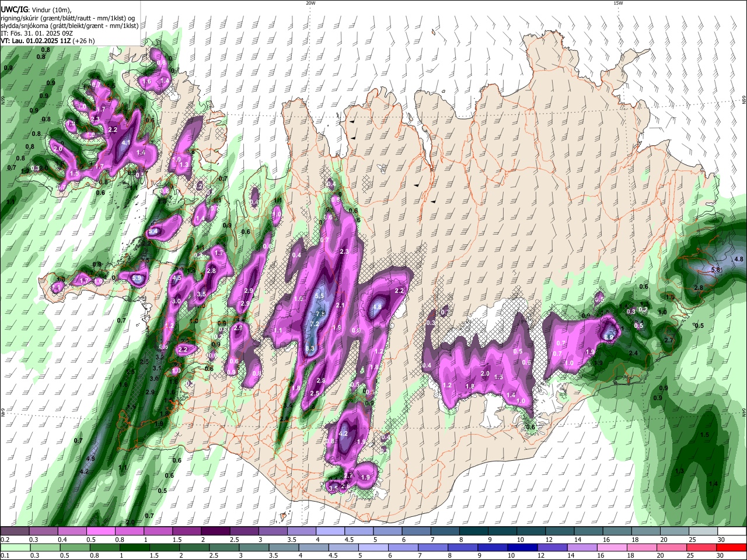Pick the pink swatch labeled 18 in the lower legend row
Viewport: 747px width, 560px height.
pyautogui.click(x=642, y=548)
